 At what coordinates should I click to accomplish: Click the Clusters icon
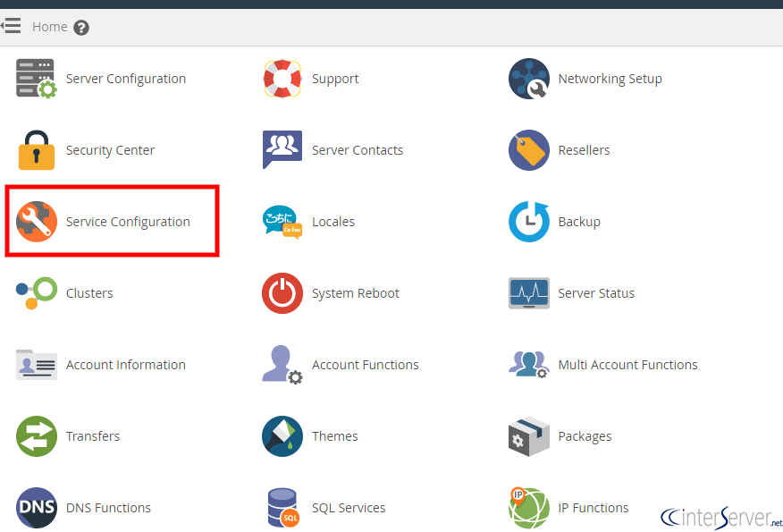coord(37,292)
